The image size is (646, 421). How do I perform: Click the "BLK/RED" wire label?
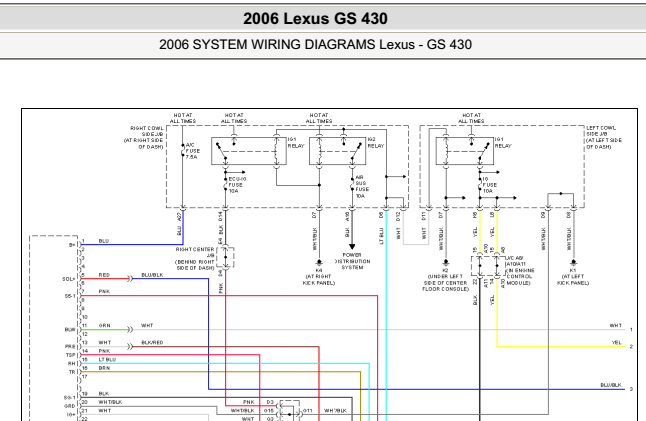152,342
